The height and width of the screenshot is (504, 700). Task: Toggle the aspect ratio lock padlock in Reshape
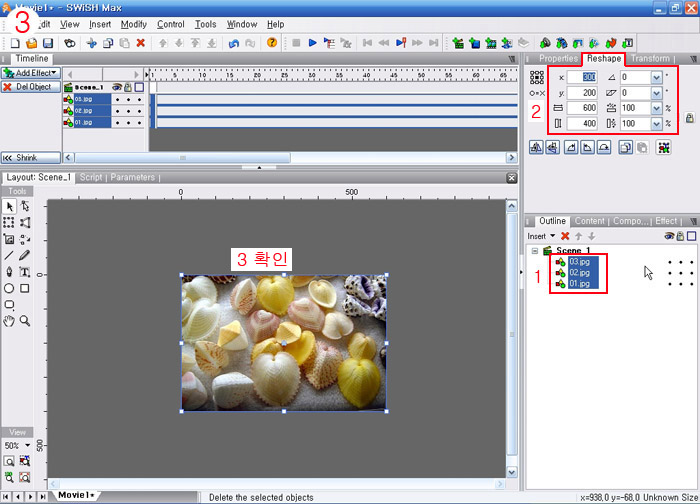690,117
